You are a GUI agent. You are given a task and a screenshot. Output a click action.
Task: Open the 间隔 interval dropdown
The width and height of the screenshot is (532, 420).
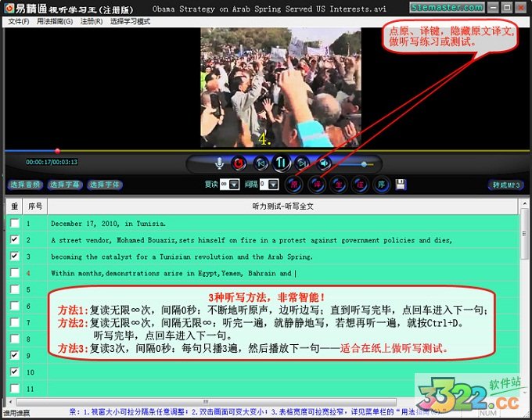pos(274,185)
